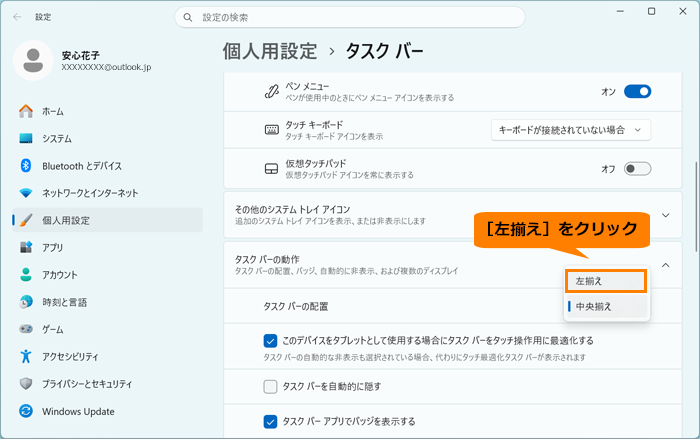Click the search magnifier icon

[x=188, y=17]
